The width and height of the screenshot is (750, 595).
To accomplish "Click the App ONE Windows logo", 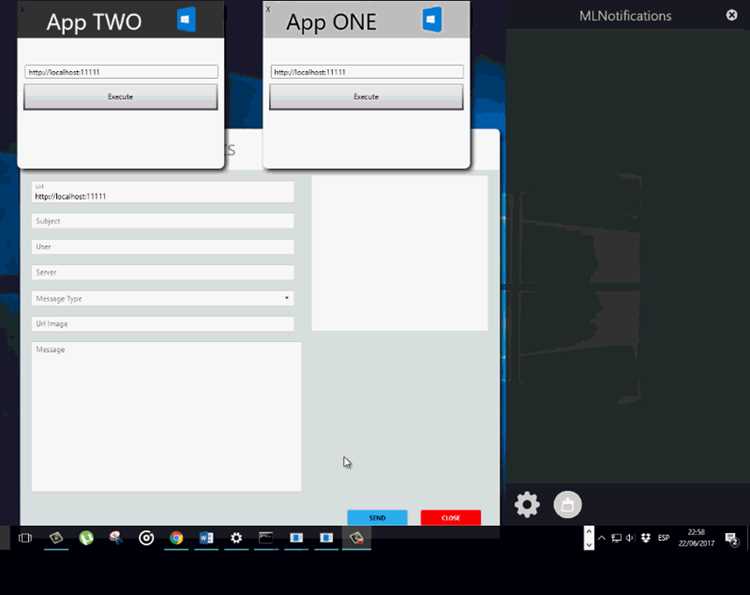I will [x=432, y=19].
